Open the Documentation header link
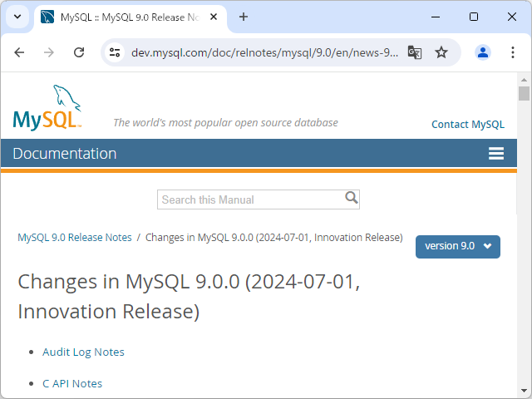 65,153
